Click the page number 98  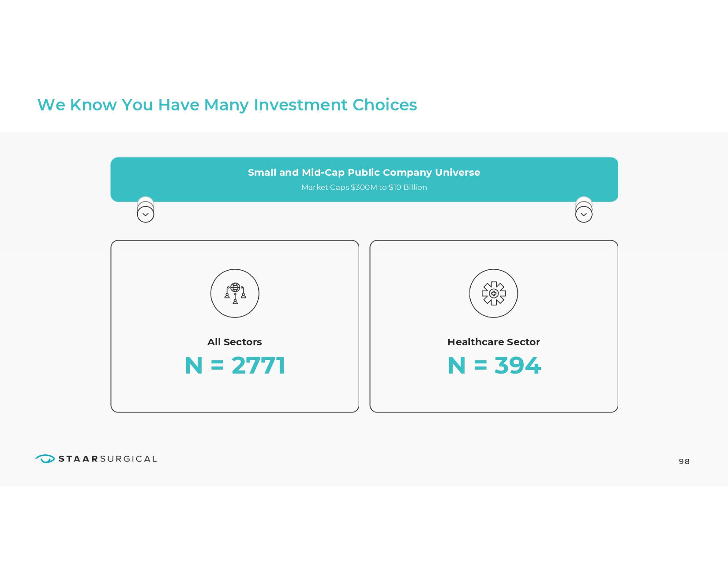pos(684,461)
